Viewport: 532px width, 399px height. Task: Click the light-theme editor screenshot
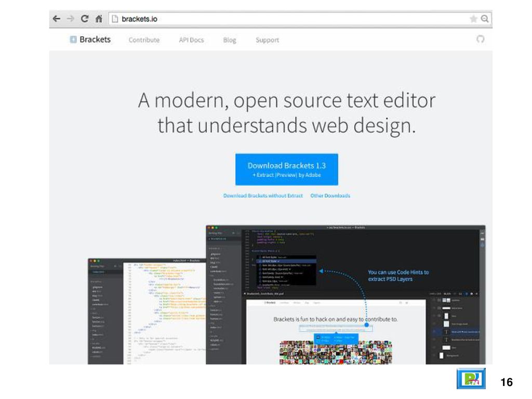coord(147,312)
